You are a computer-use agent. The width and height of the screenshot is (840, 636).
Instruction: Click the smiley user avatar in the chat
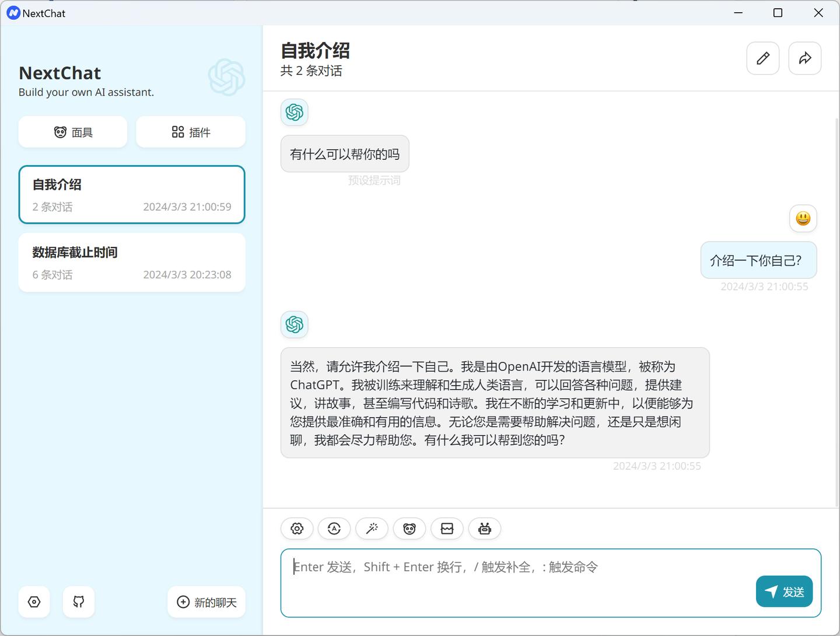coord(803,218)
